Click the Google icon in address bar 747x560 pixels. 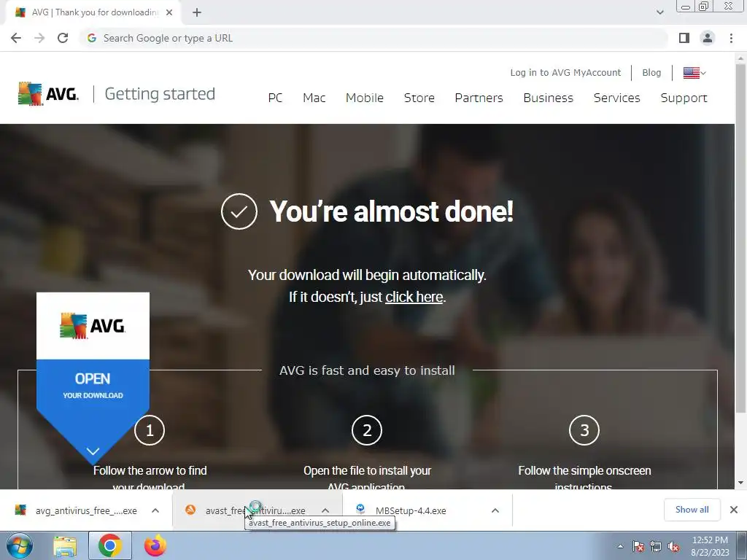coord(92,38)
